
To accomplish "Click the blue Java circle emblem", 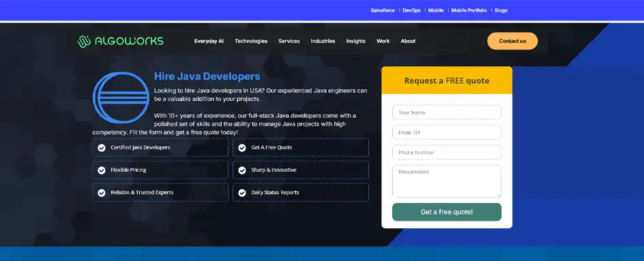I will [x=121, y=97].
